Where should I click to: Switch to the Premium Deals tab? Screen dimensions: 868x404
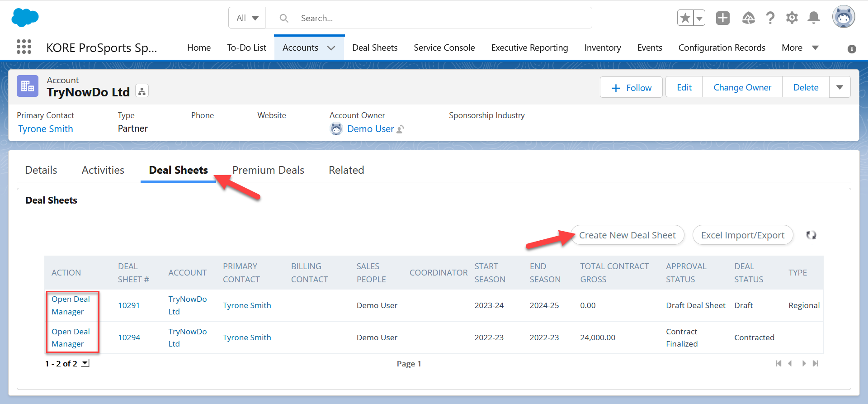pos(268,170)
